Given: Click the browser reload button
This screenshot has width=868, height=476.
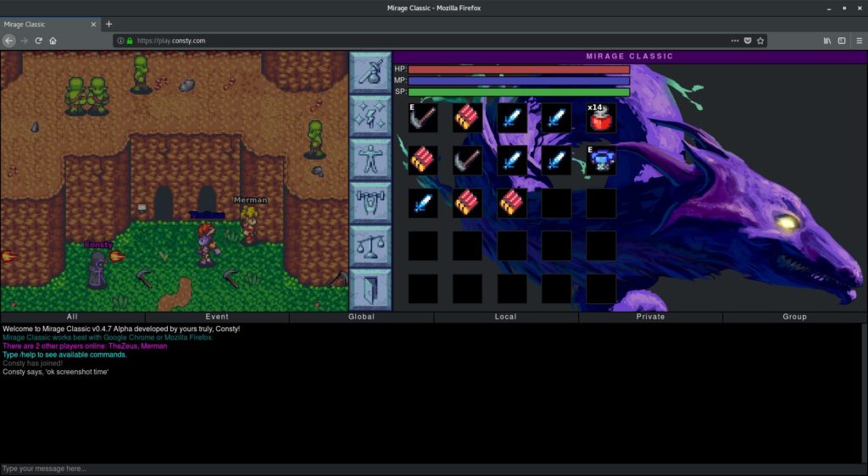Looking at the screenshot, I should [x=38, y=41].
